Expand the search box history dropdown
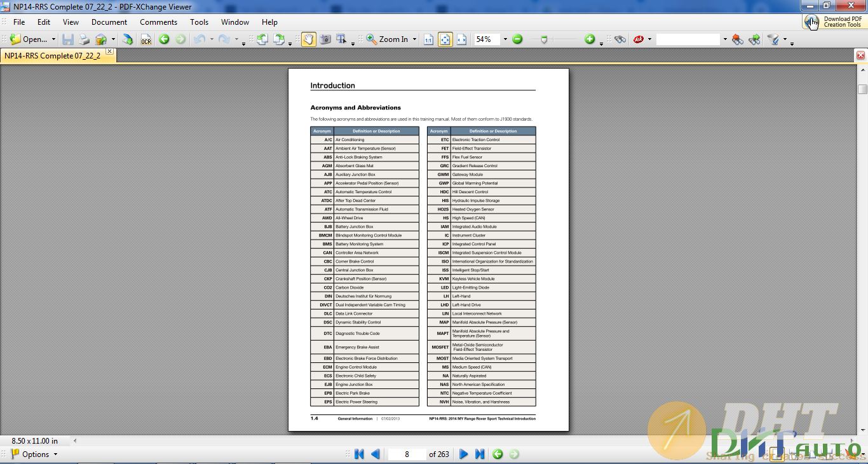 pos(725,39)
